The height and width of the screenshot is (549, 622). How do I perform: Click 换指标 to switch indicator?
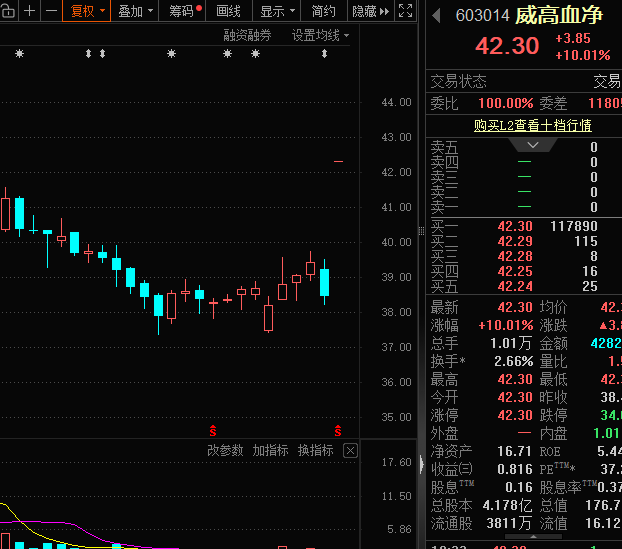(315, 451)
